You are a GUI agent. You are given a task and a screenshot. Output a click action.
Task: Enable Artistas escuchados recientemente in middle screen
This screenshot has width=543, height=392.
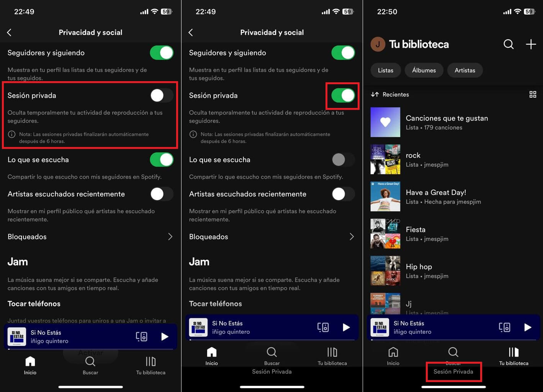[343, 194]
